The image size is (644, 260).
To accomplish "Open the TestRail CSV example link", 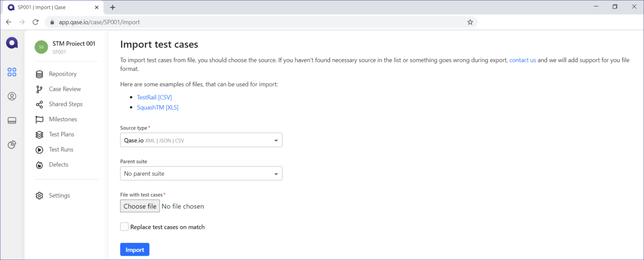I will point(154,97).
